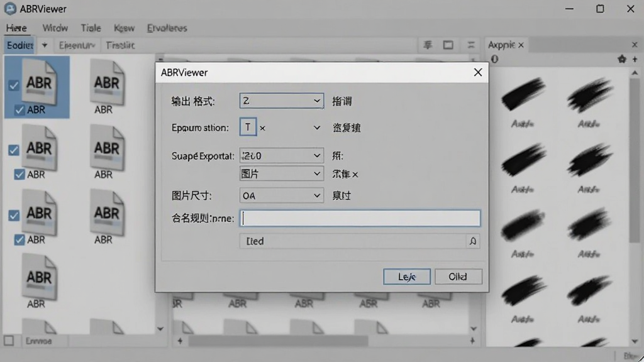Expand the arrow beside the first toolbar tab
Viewport: 644px width, 362px height.
[x=45, y=45]
